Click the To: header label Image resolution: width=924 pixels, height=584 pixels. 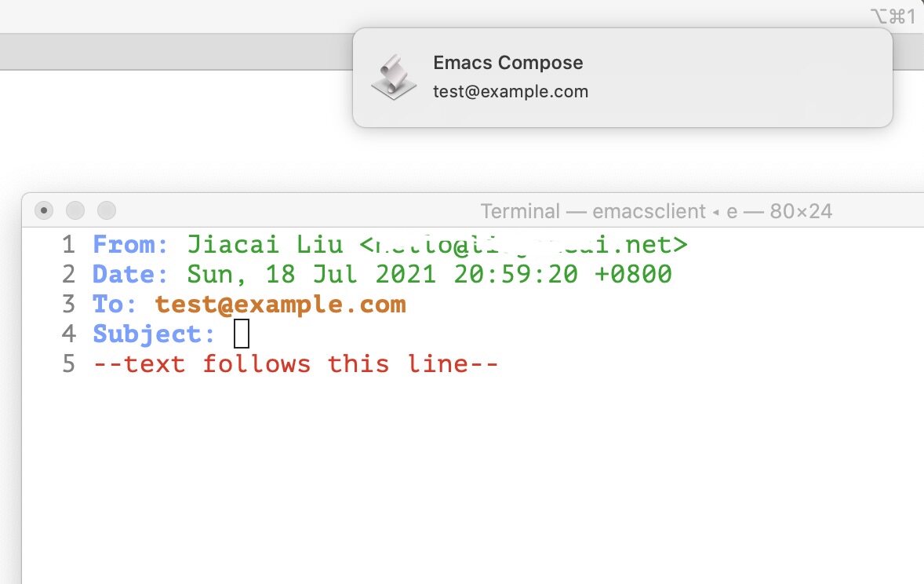click(x=115, y=305)
